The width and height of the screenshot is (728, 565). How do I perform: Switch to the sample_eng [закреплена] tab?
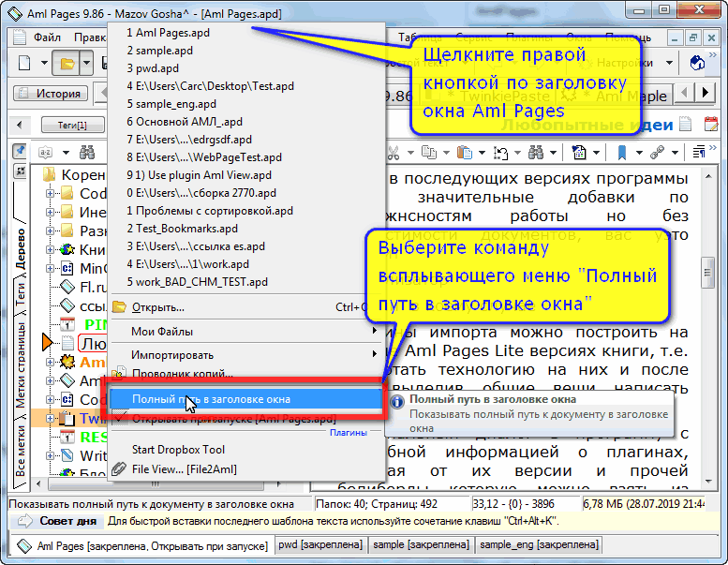click(539, 544)
